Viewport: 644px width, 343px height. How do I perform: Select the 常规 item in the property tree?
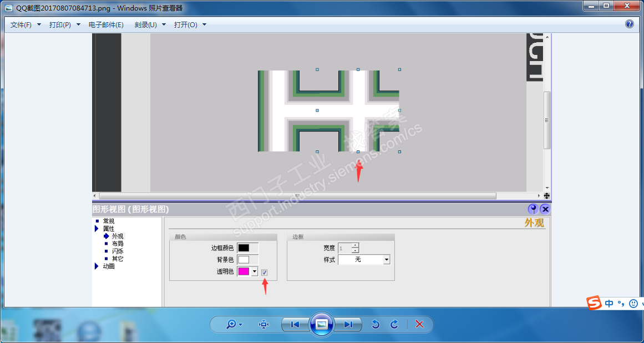108,221
